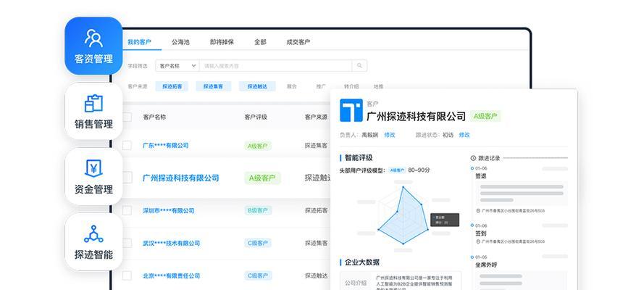The width and height of the screenshot is (644, 290).
Task: Open the 客资管理 sidebar module
Action: 93,46
